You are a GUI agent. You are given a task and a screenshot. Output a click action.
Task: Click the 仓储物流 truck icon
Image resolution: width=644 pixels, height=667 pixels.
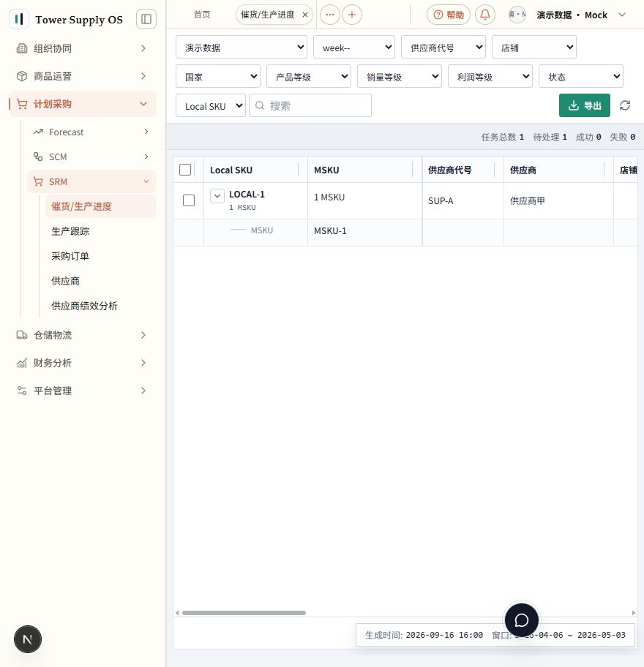pos(22,335)
